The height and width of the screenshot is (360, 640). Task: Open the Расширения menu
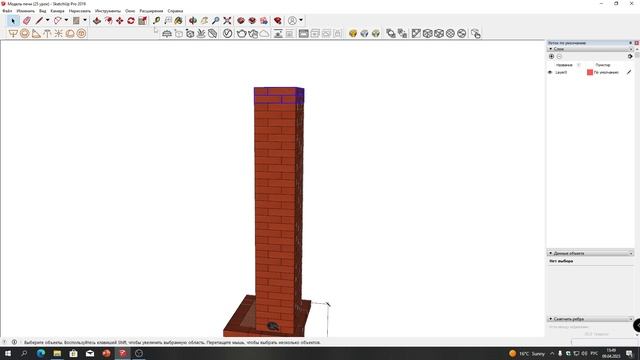151,11
